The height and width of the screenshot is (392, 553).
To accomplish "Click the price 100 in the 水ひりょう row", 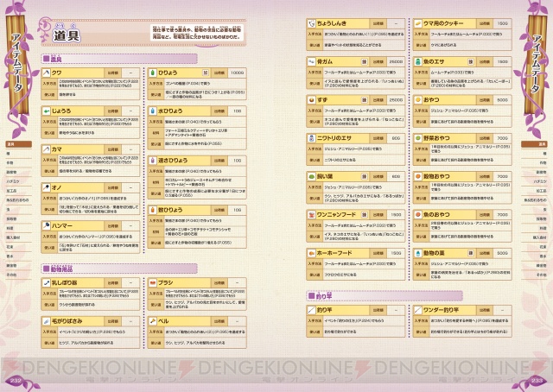I will coord(237,111).
